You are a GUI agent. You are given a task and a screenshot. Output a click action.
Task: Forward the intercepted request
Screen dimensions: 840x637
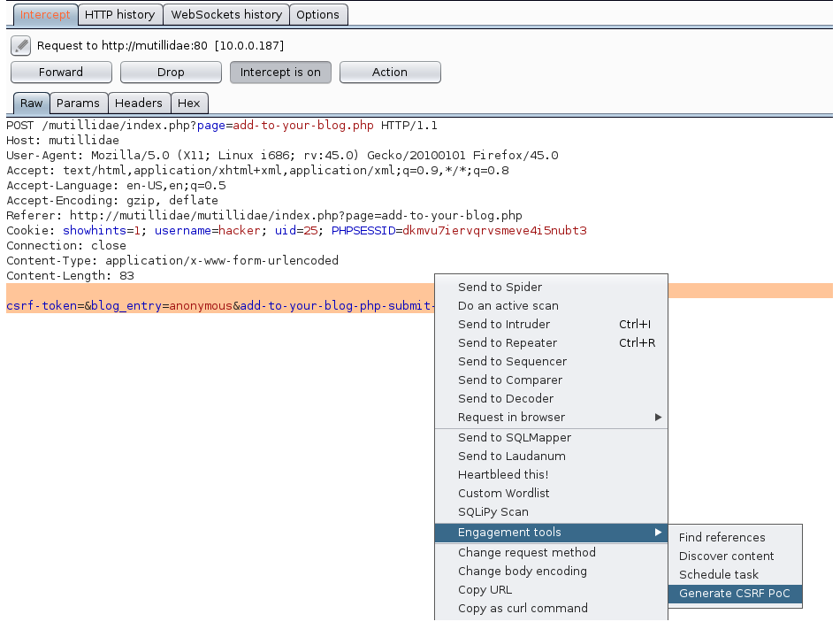pyautogui.click(x=61, y=73)
